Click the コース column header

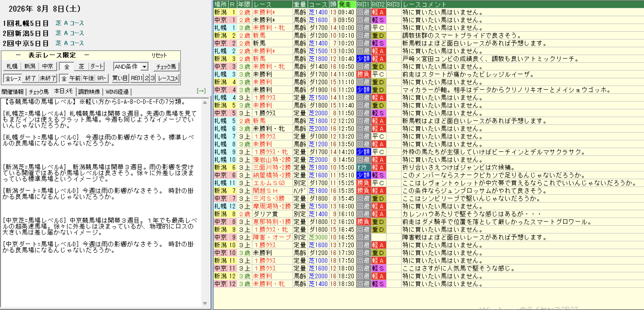pos(318,4)
